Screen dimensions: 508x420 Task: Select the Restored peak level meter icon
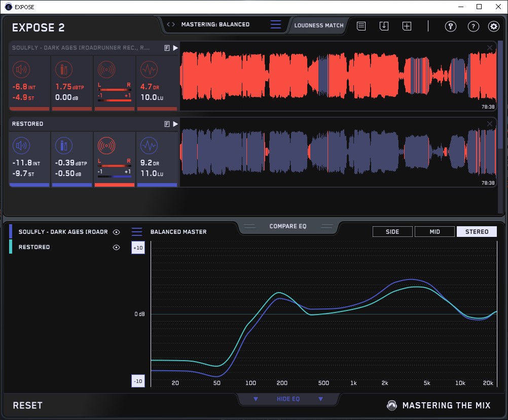tap(64, 146)
